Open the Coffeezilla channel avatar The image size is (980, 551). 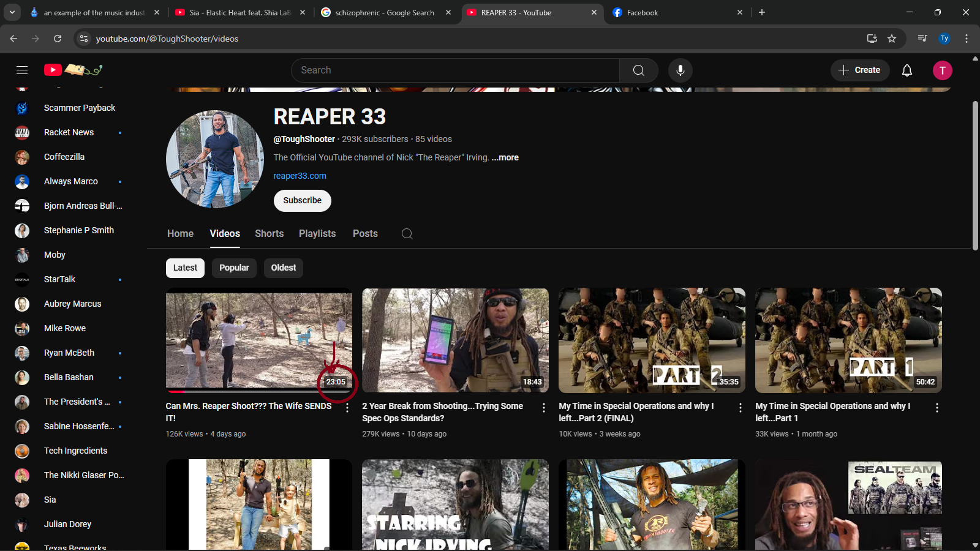tap(22, 157)
